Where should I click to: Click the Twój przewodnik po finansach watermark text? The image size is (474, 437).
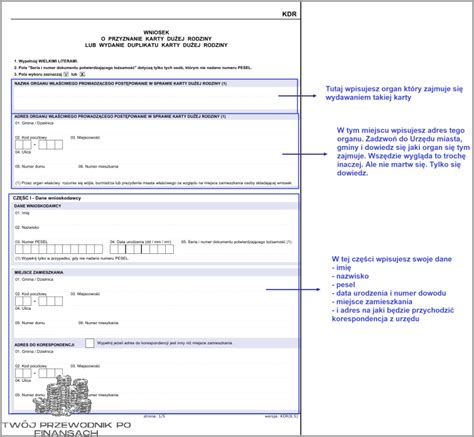click(66, 429)
